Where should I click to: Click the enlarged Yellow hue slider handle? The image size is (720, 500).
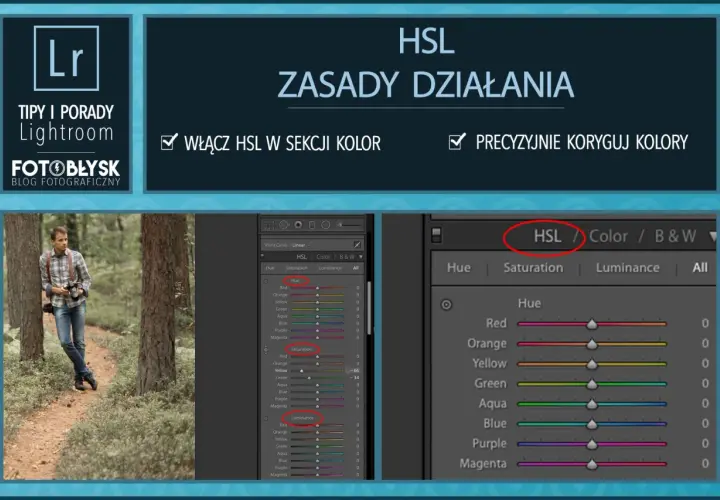(592, 364)
